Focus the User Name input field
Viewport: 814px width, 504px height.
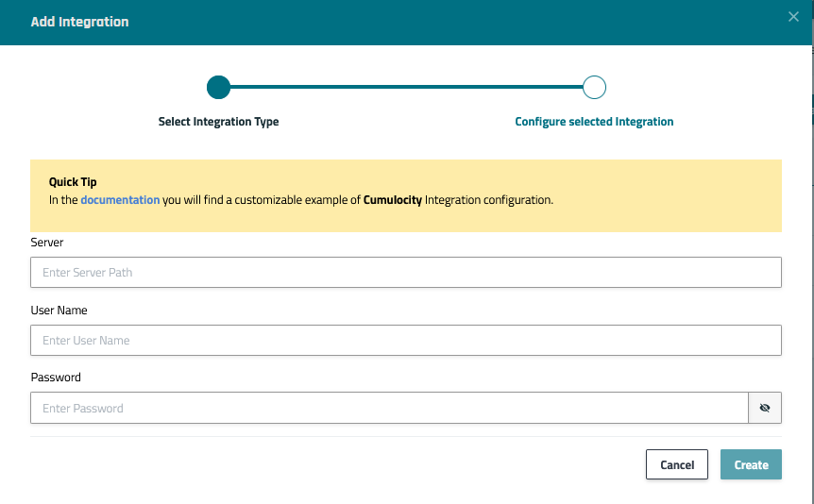coord(406,341)
